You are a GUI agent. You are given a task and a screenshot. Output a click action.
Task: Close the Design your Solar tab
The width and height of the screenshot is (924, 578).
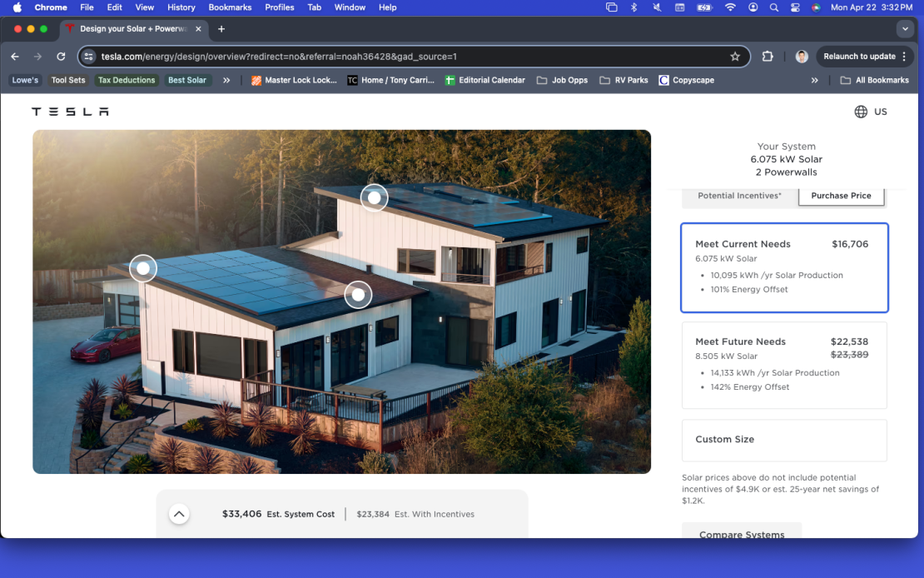click(198, 29)
